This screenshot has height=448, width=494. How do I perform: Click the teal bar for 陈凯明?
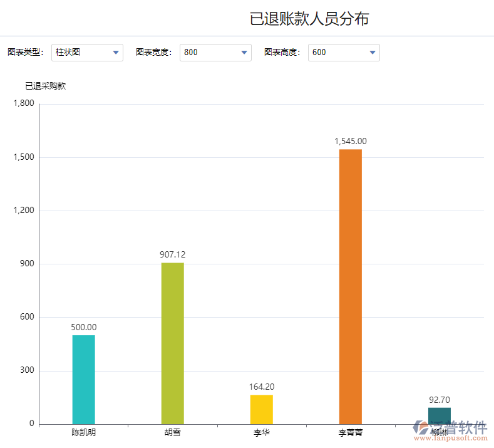[x=83, y=379]
